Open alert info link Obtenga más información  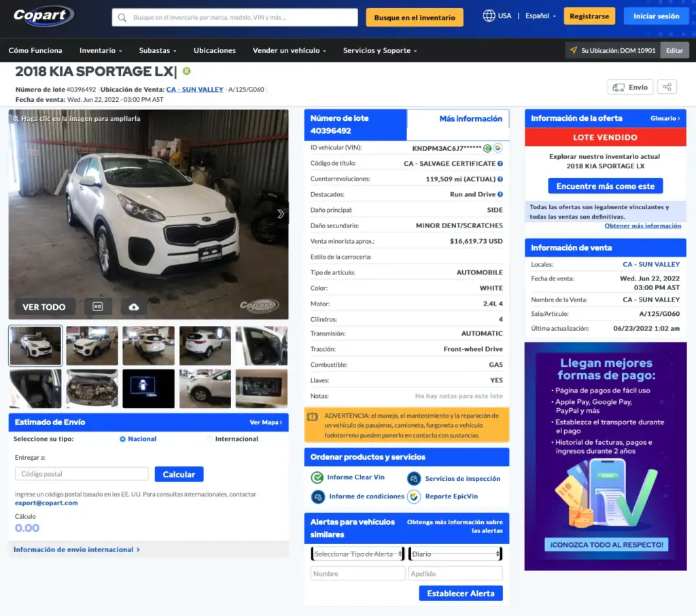pos(455,526)
